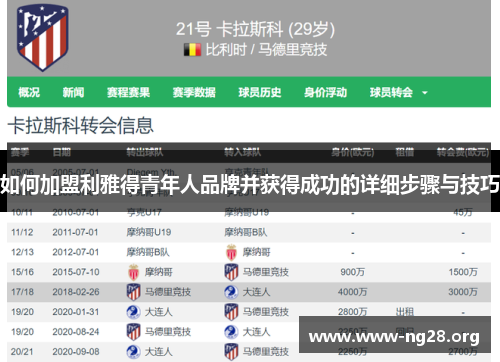500x362 pixels.
Task: Open 马德里竞技 link in the 2020-08-24 row
Action: (168, 332)
